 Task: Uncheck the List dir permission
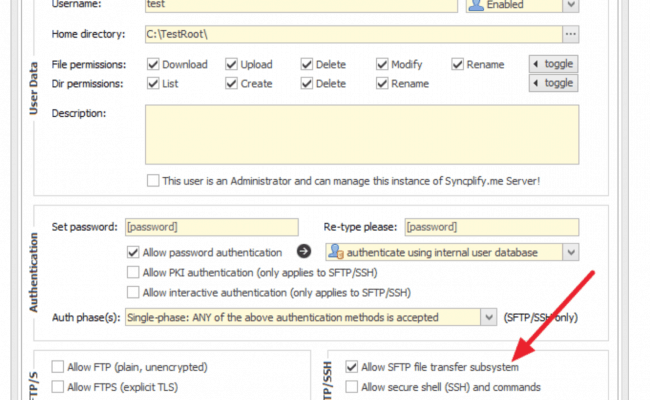click(153, 83)
